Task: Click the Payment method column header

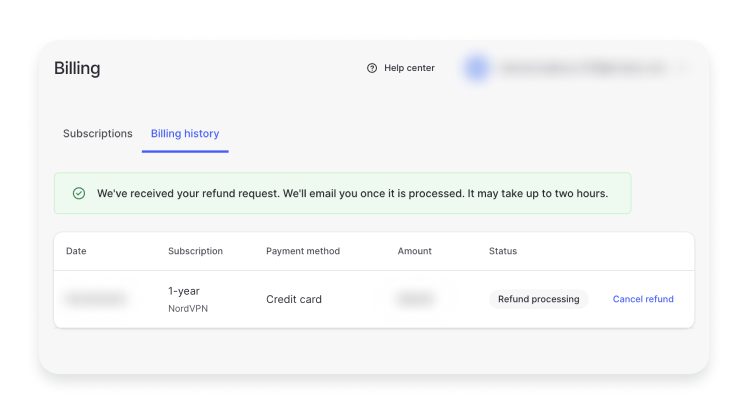Action: click(303, 251)
